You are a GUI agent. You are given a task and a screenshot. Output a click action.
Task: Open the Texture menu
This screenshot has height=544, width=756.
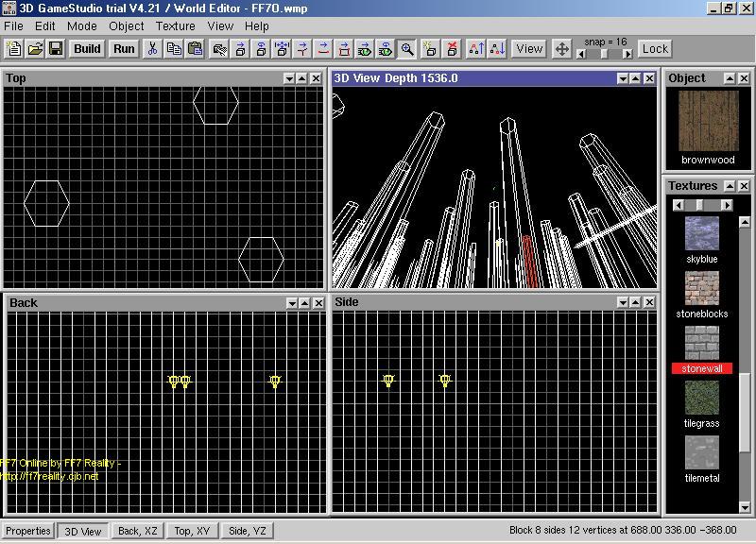[176, 26]
